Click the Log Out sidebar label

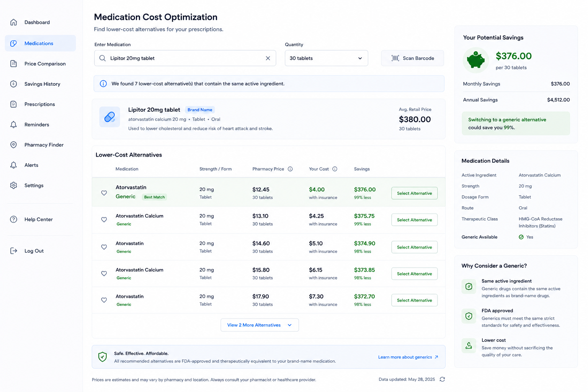pyautogui.click(x=34, y=251)
